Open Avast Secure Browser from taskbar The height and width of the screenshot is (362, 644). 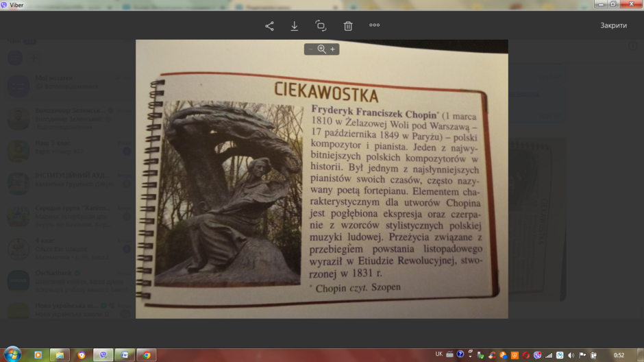pos(82,355)
